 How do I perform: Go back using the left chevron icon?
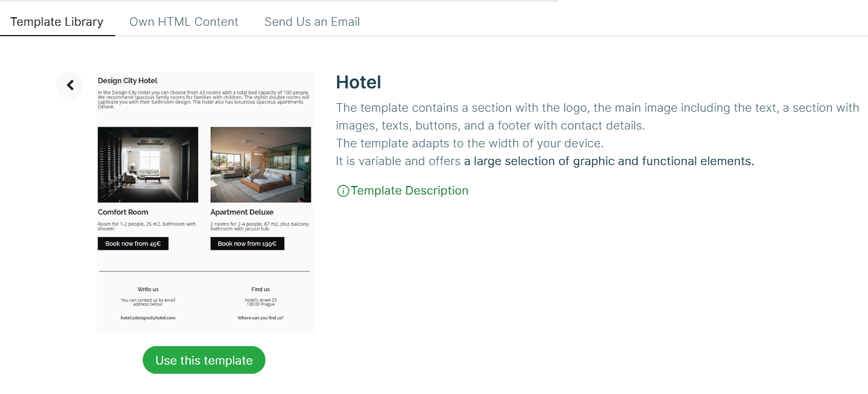coord(70,85)
